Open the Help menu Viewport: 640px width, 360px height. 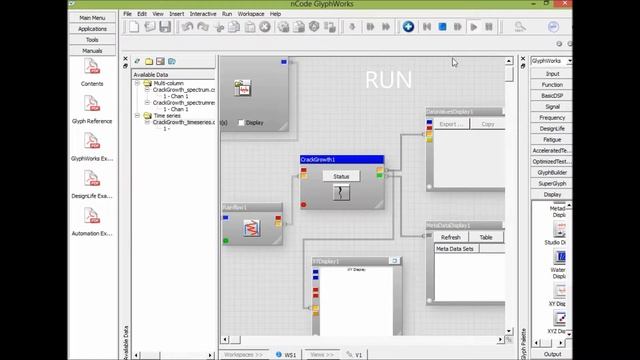point(275,14)
